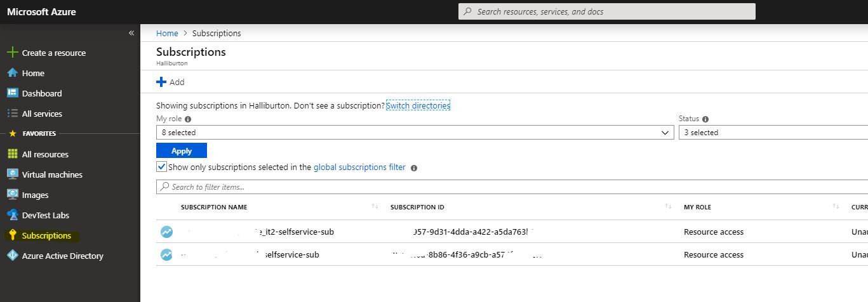Viewport: 868px width, 302px height.
Task: Click the Virtual machines monitor icon
Action: pos(12,174)
